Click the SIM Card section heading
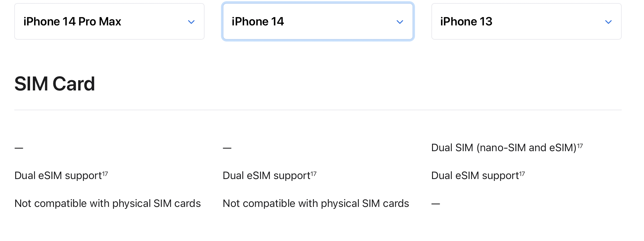644x241 pixels. (x=55, y=84)
